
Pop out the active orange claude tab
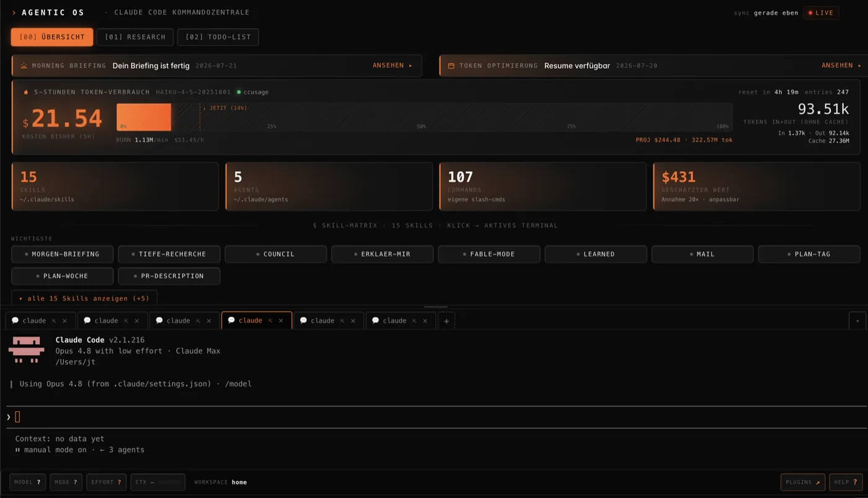(x=270, y=321)
